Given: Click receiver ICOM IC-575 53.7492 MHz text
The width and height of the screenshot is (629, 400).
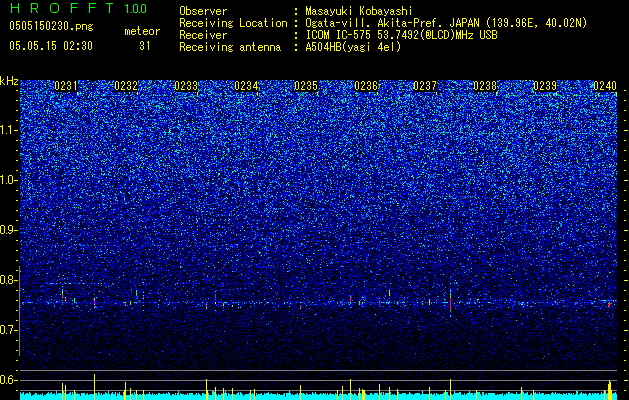Looking at the screenshot, I should click(x=401, y=35).
